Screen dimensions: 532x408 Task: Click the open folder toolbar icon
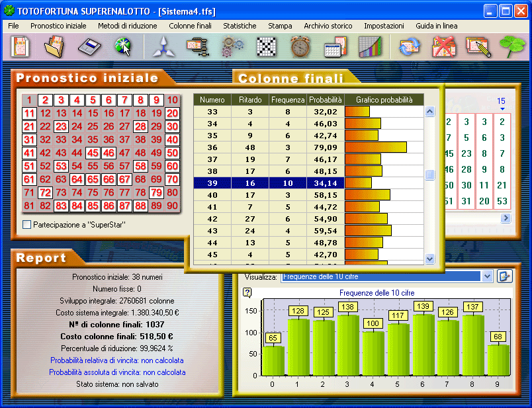click(54, 47)
